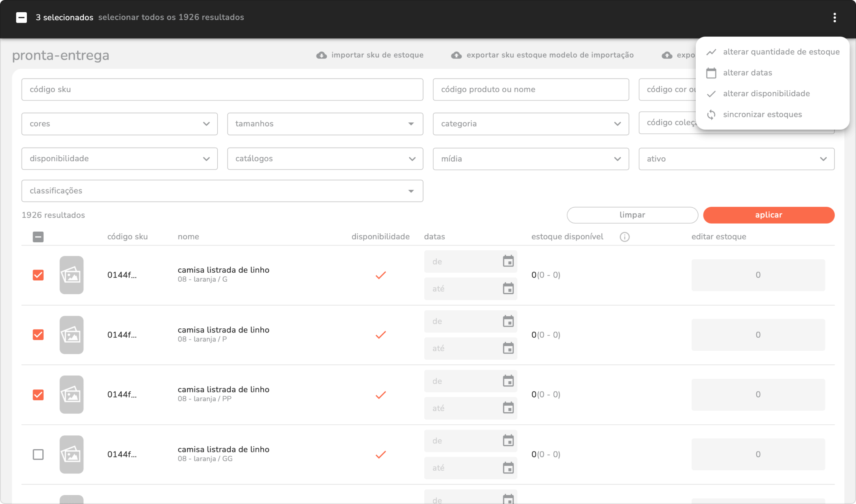This screenshot has height=504, width=856.
Task: Select alterar quantidade de estoque menu item
Action: click(781, 52)
